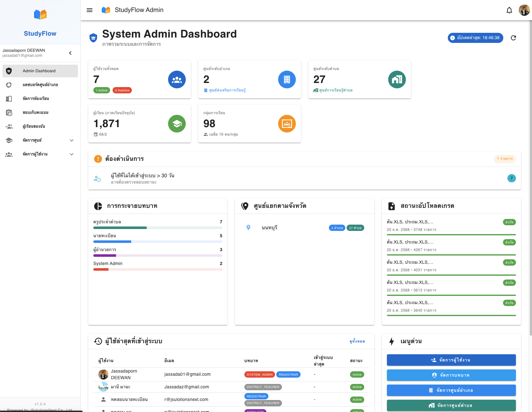This screenshot has width=532, height=412.
Task: Expand the จัดการผู้ใช้งาน sidebar menu
Action: coord(72,154)
